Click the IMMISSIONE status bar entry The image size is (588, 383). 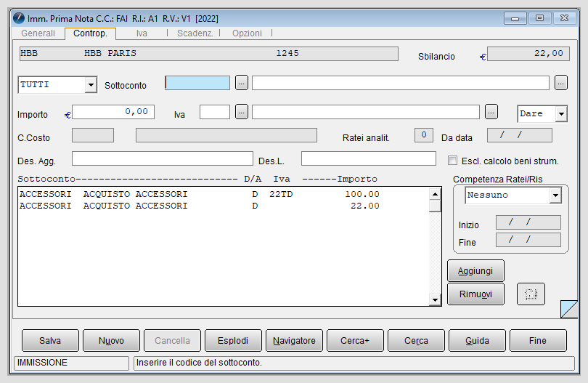point(72,363)
